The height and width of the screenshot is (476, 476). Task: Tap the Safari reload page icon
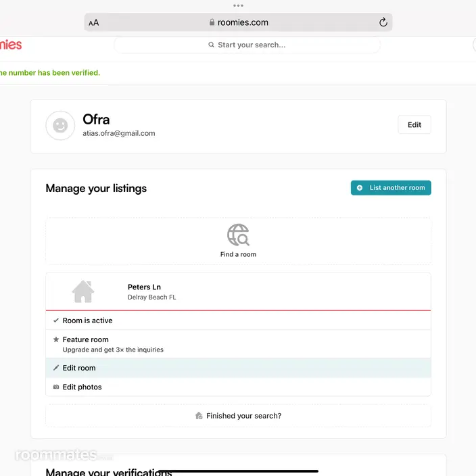pyautogui.click(x=383, y=22)
